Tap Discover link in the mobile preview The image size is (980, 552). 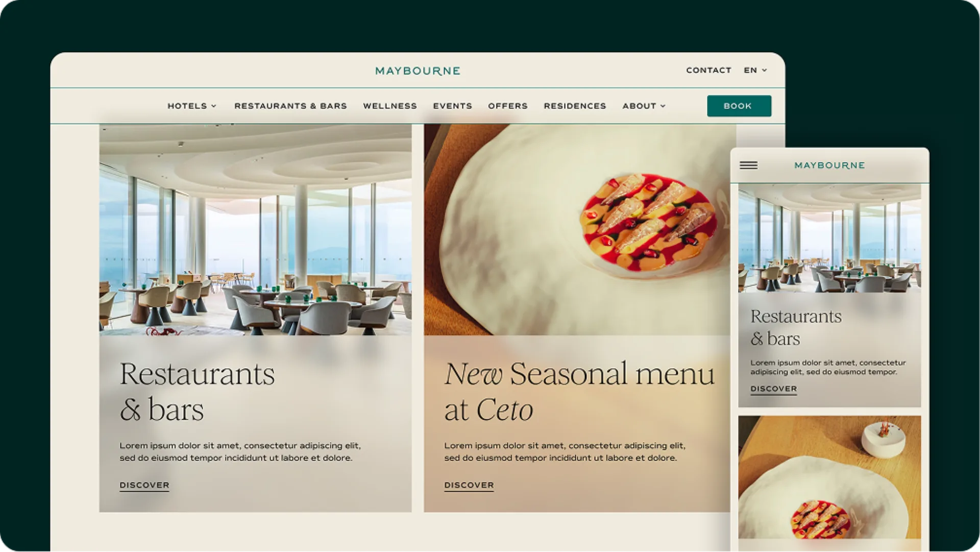[773, 389]
